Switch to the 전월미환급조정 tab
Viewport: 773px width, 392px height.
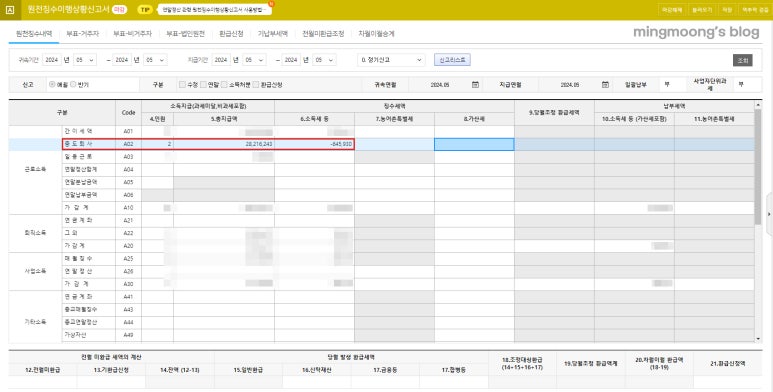[323, 34]
